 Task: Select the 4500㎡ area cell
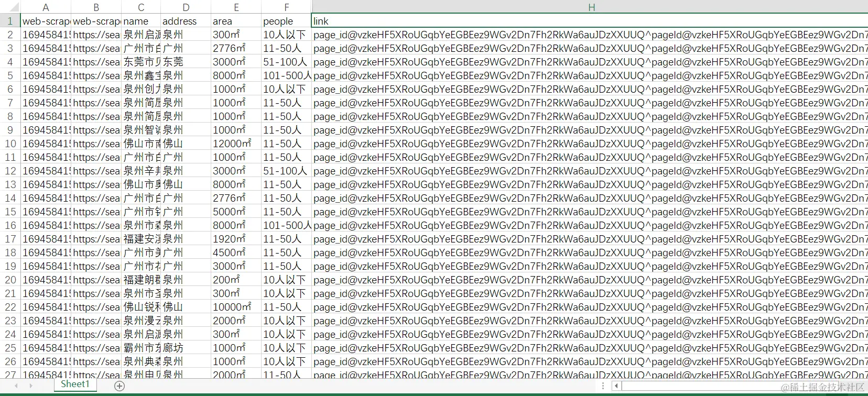pyautogui.click(x=236, y=252)
